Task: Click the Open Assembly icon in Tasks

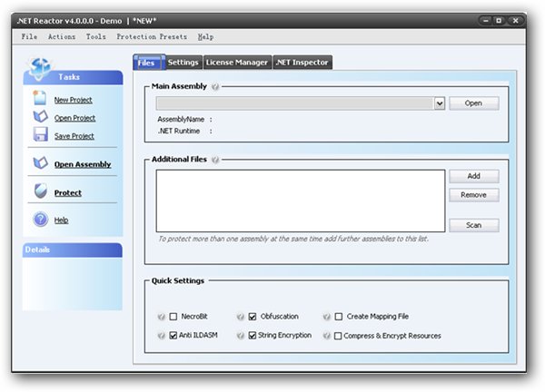Action: (x=40, y=162)
